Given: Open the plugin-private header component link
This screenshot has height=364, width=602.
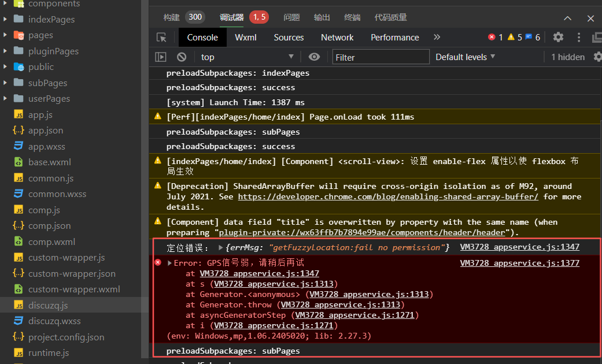Looking at the screenshot, I should 362,233.
